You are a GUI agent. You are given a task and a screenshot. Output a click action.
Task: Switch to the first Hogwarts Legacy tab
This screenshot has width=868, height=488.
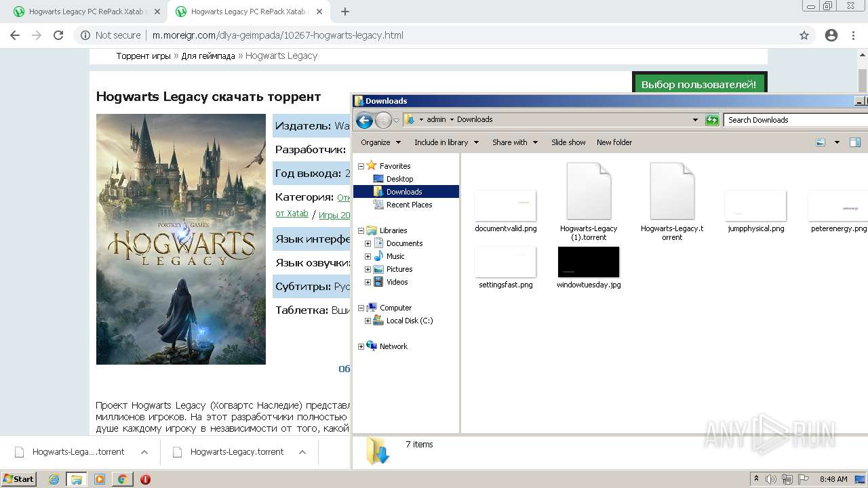click(86, 12)
